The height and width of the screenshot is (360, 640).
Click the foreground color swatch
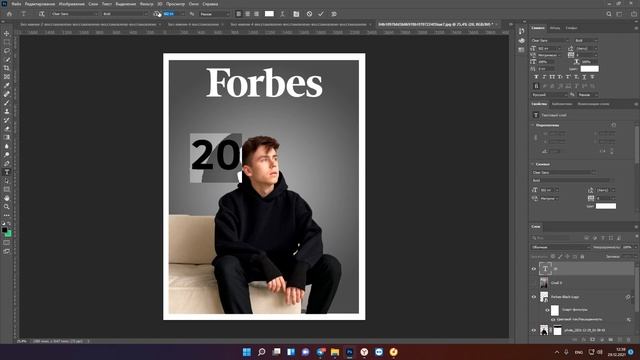(4, 230)
